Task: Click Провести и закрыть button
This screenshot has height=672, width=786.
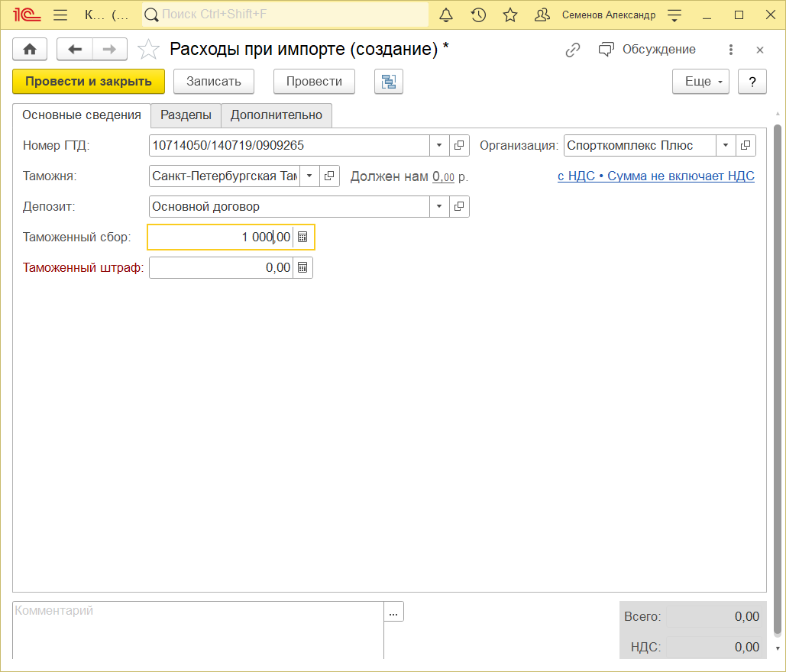Action: [x=89, y=82]
